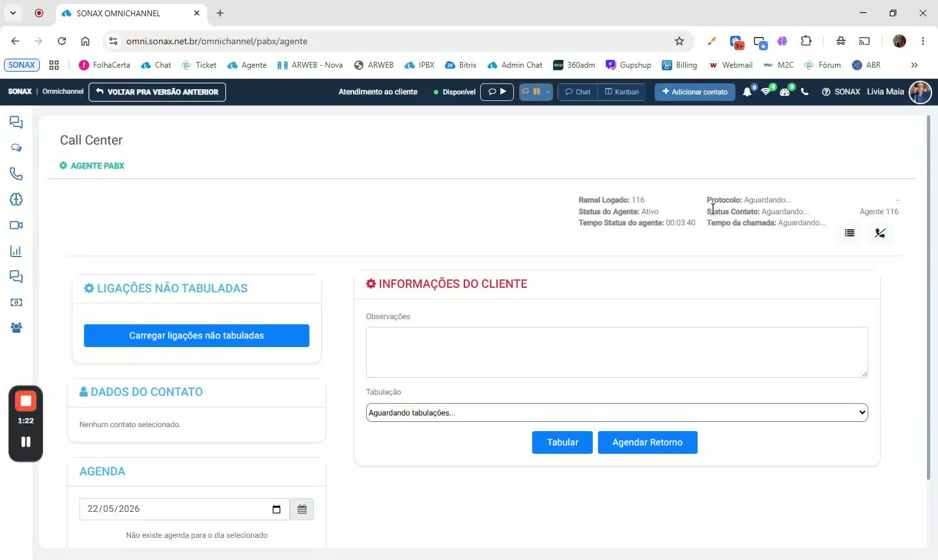Switch to the Chat view tab
This screenshot has height=560, width=938.
(x=578, y=92)
